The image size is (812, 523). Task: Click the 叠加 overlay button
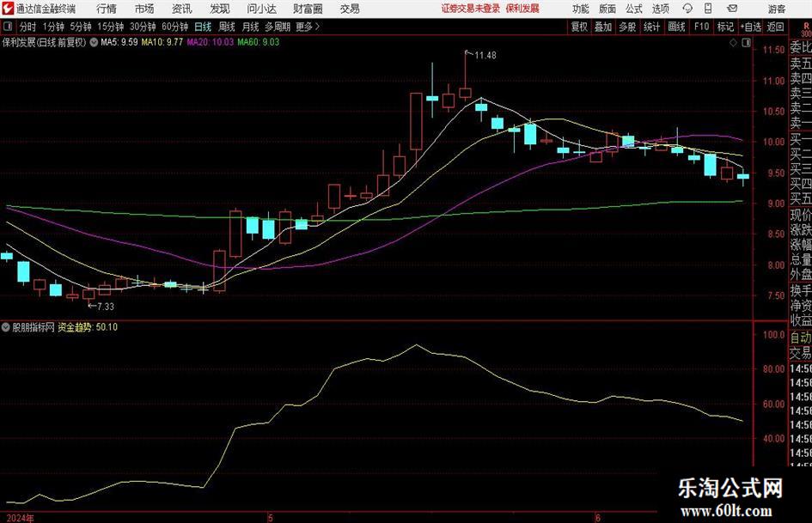603,27
